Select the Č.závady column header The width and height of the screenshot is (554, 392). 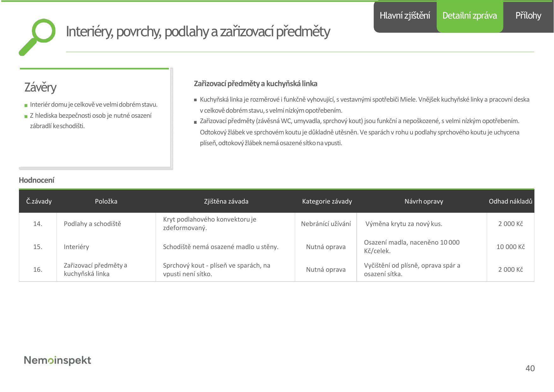[x=39, y=201]
